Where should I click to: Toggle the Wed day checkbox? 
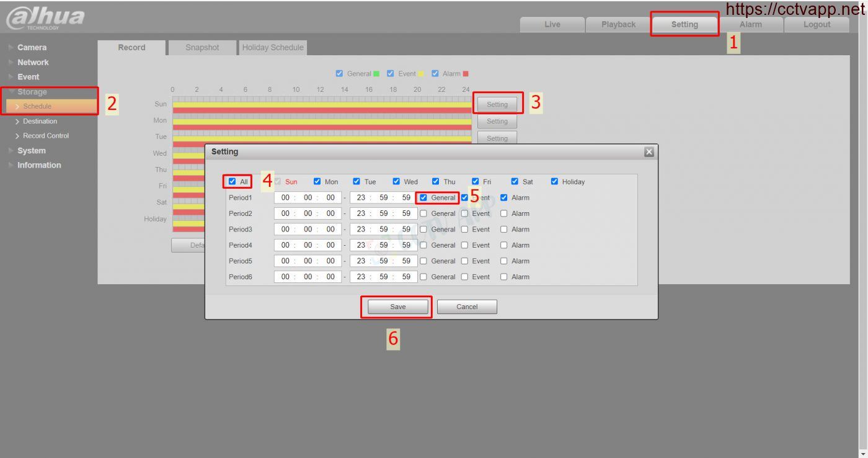point(396,182)
